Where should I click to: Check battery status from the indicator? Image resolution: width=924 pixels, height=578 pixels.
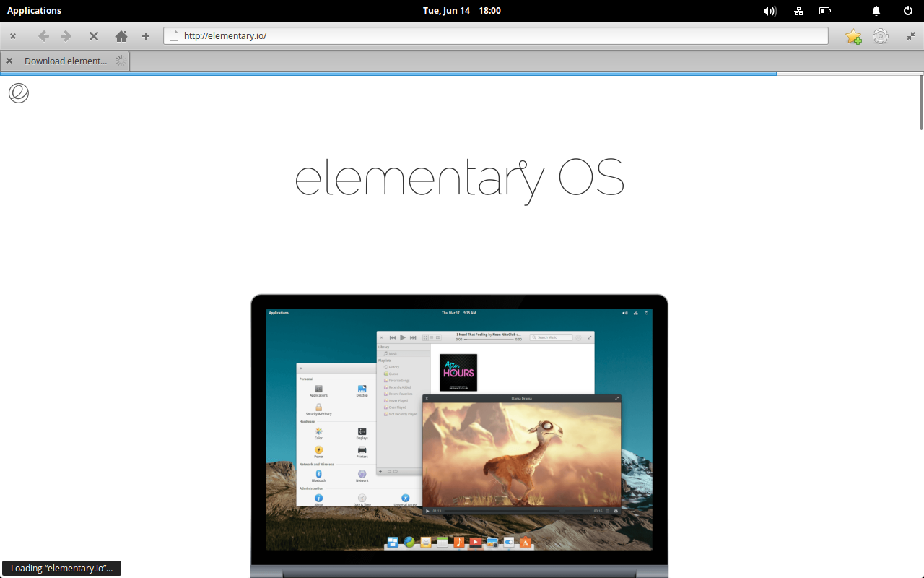pos(824,10)
